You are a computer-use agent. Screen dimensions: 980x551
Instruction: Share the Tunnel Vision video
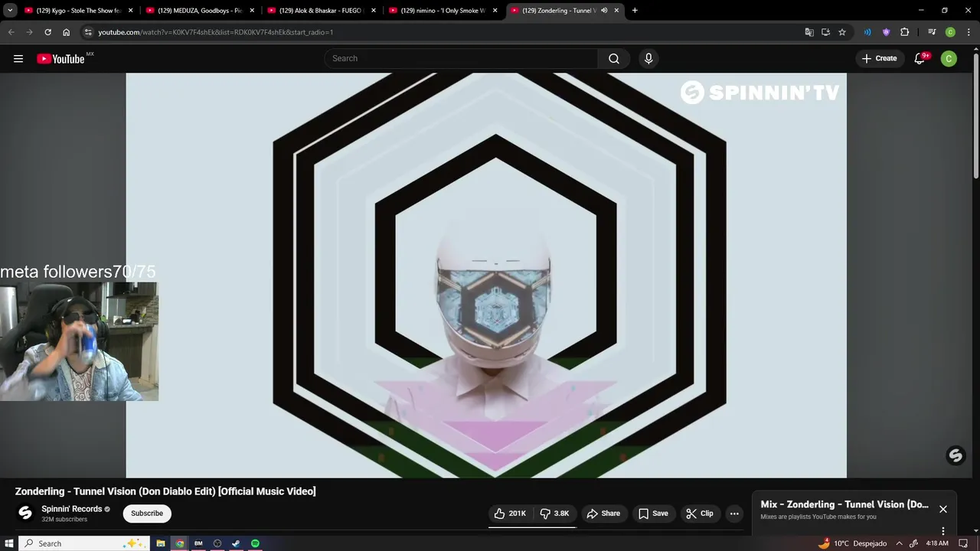pos(603,514)
